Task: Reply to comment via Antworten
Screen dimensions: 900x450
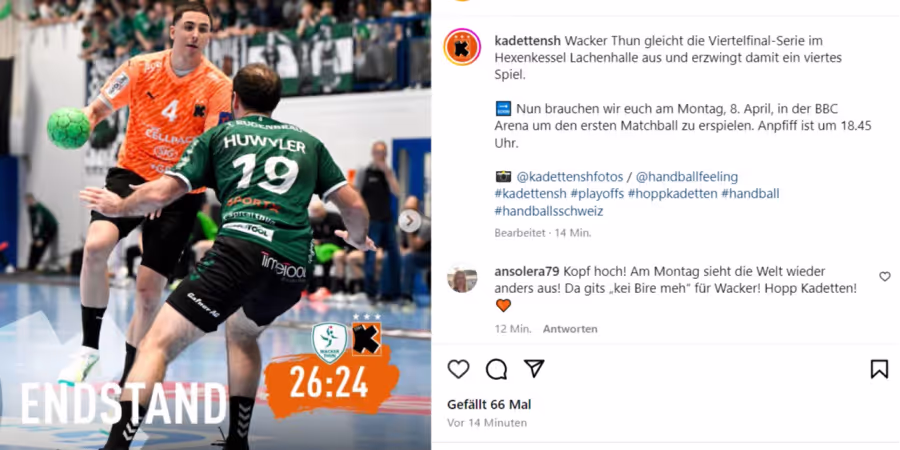Action: click(570, 329)
